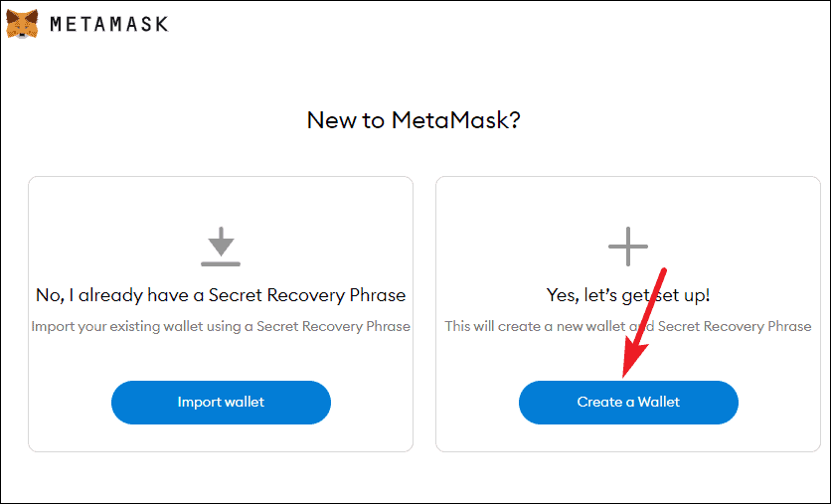Click the METAMASK wordmark text

(x=109, y=24)
